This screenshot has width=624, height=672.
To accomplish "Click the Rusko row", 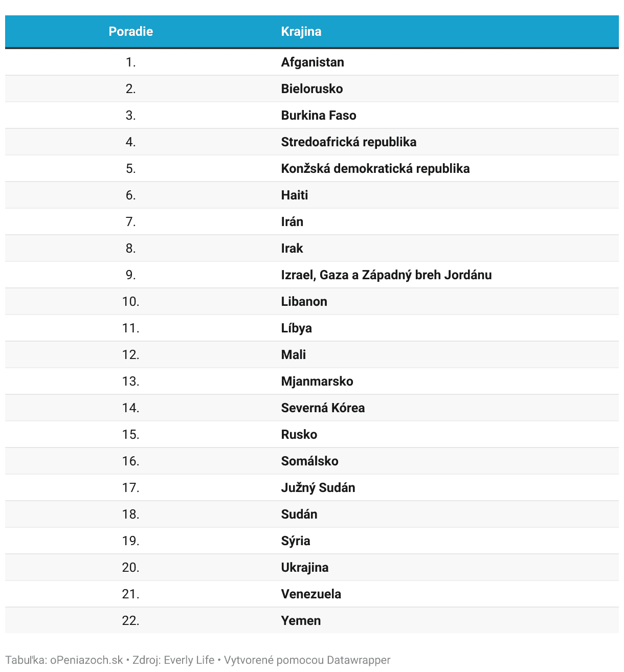I will [x=312, y=435].
